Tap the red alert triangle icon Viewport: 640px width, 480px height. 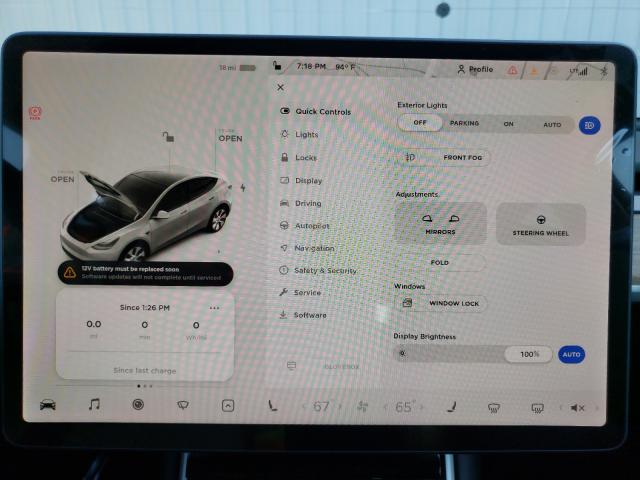coord(512,70)
